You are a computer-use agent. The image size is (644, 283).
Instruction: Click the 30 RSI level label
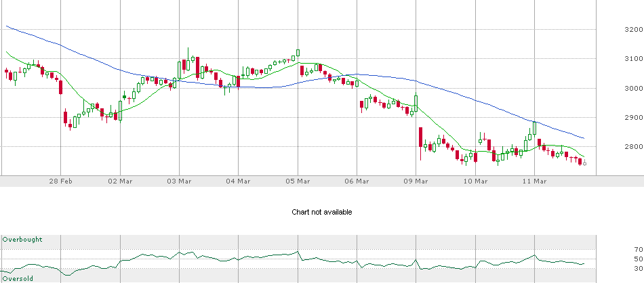point(639,268)
